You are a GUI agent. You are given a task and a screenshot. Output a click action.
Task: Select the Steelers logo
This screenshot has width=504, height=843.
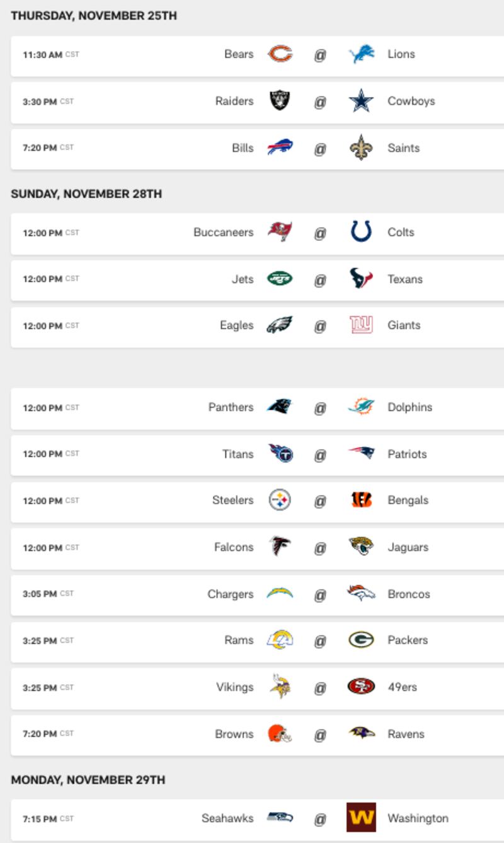click(280, 501)
